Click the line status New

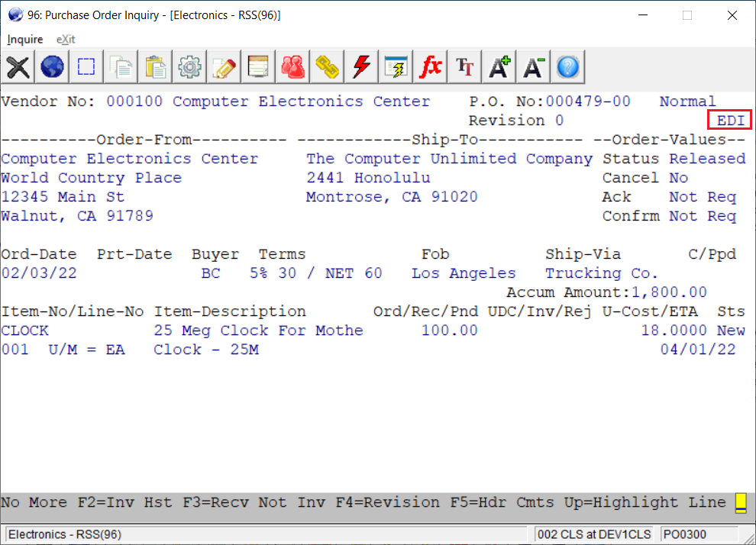tap(731, 331)
